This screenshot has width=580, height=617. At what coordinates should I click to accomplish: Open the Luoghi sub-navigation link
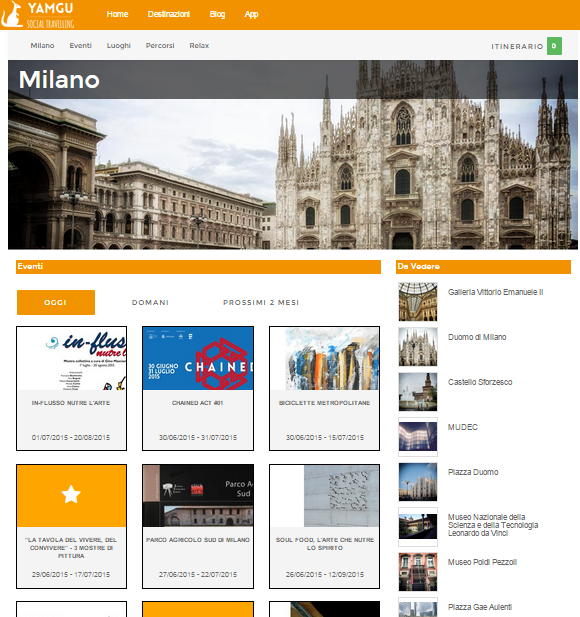coord(118,46)
